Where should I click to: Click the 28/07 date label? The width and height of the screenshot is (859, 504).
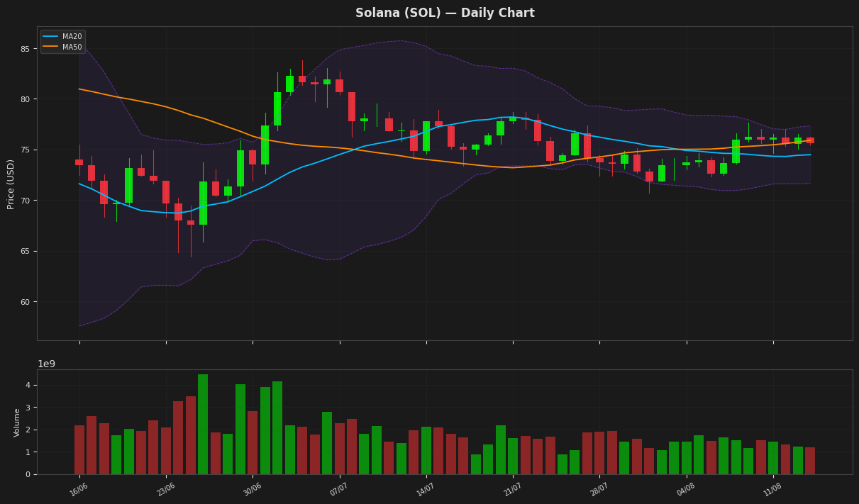coord(599,489)
